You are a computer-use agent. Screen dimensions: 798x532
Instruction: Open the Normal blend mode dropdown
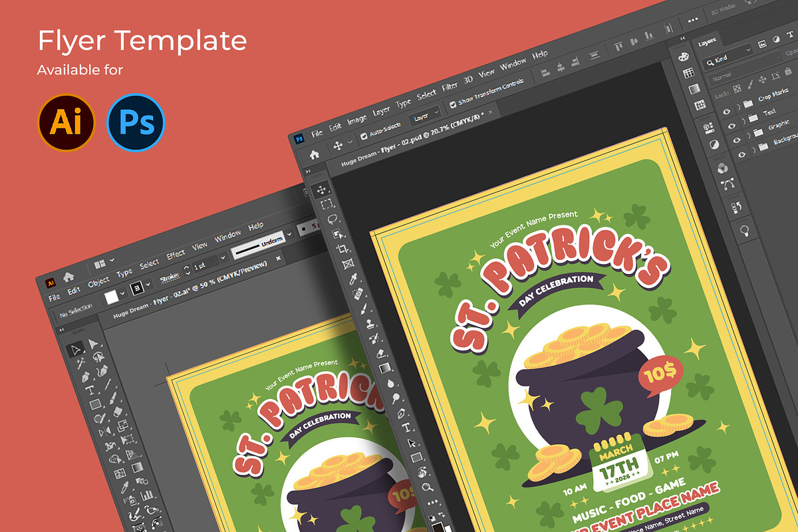pyautogui.click(x=745, y=68)
